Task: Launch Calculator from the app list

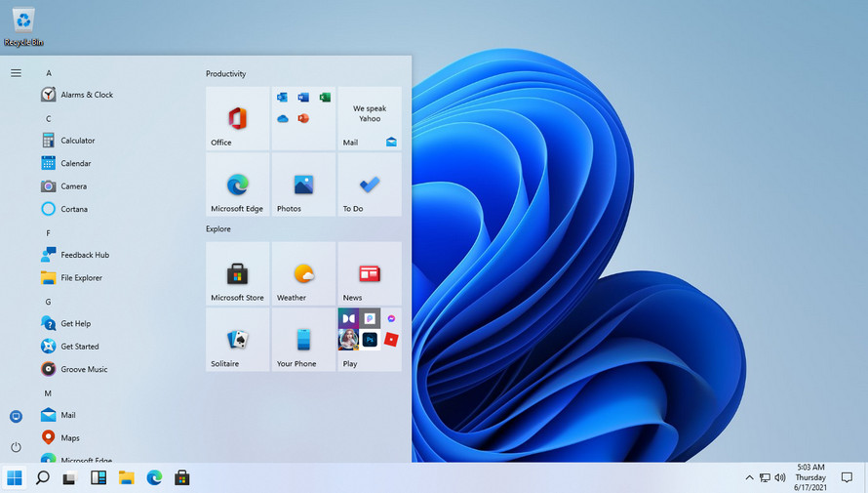Action: click(x=67, y=141)
